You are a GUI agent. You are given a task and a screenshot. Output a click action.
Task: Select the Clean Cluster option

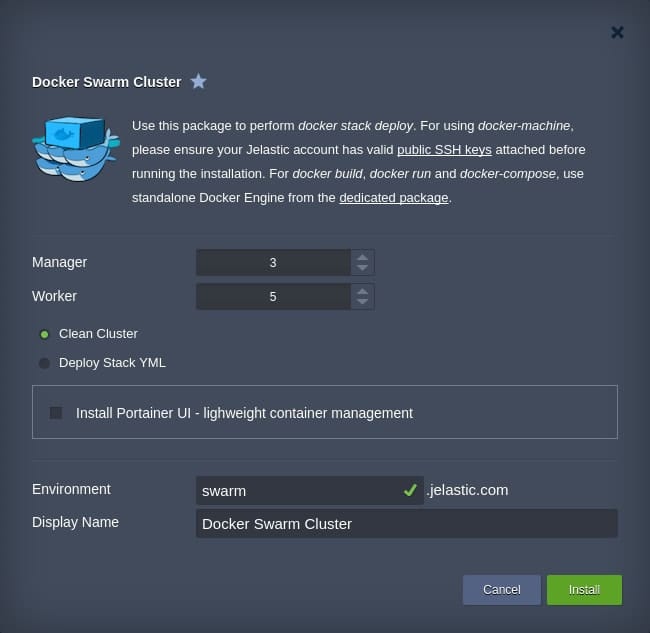pyautogui.click(x=44, y=334)
